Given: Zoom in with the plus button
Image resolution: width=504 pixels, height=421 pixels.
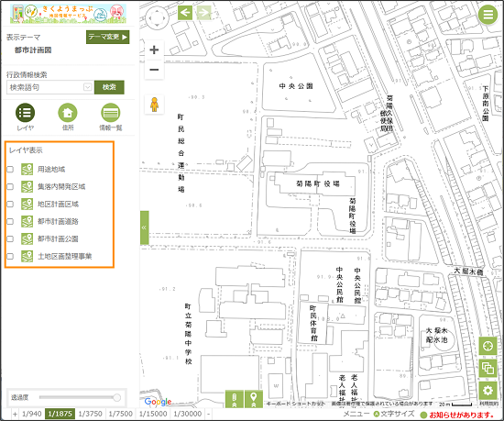Looking at the screenshot, I should [154, 50].
